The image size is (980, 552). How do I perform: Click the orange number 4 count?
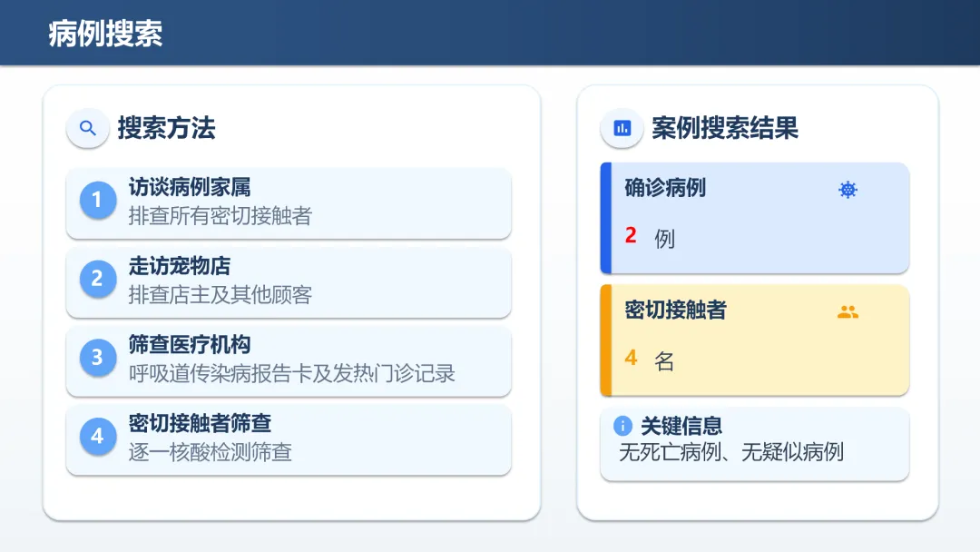(x=631, y=359)
